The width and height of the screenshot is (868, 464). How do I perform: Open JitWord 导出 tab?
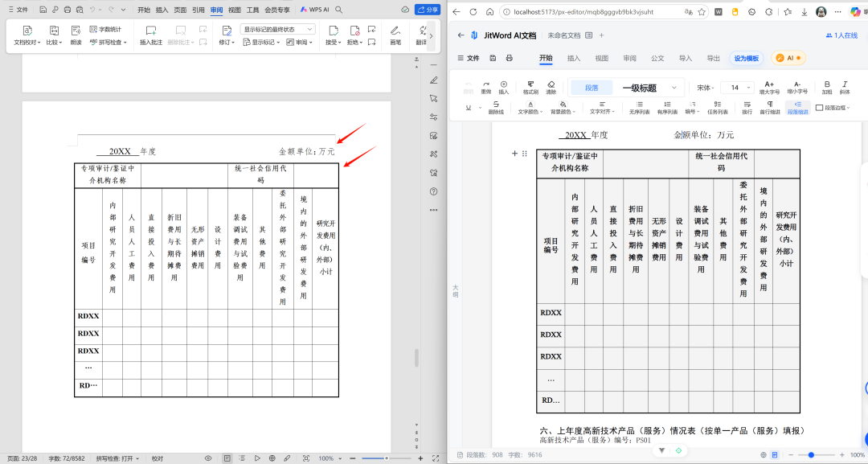pos(714,58)
